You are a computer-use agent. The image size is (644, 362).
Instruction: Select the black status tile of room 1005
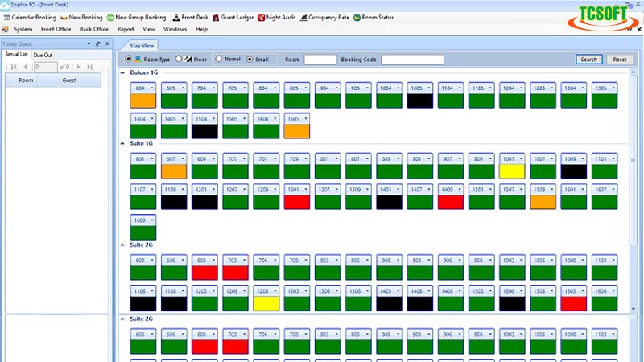(419, 101)
